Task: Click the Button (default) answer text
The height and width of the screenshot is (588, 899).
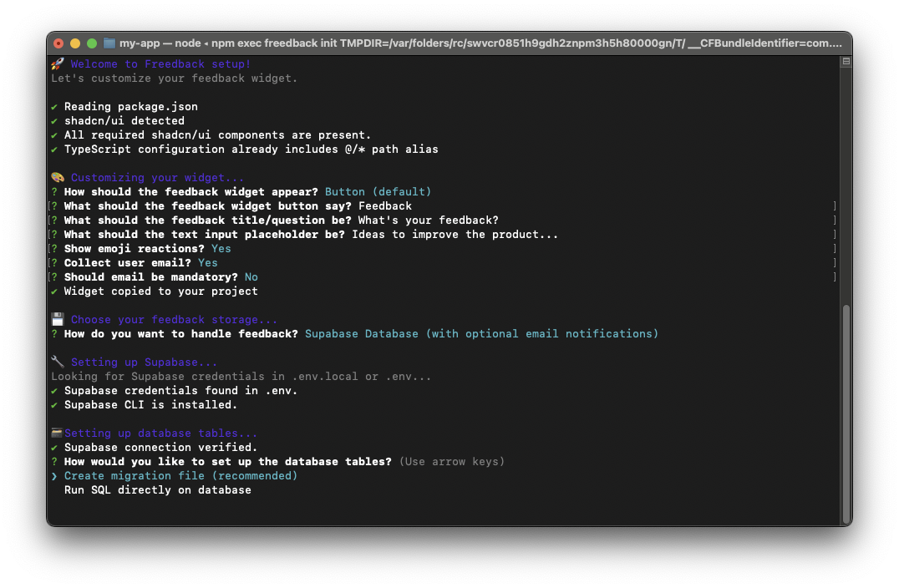Action: (378, 191)
